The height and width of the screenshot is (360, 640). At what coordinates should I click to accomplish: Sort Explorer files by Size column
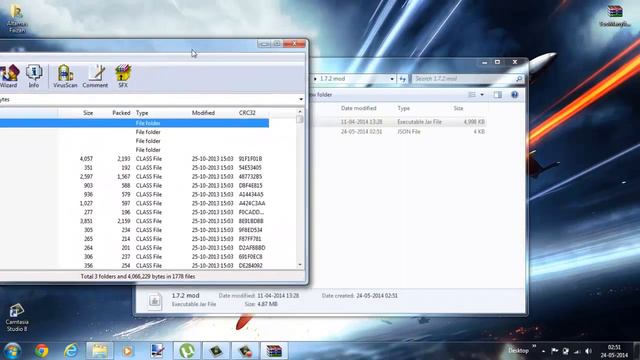click(458, 108)
